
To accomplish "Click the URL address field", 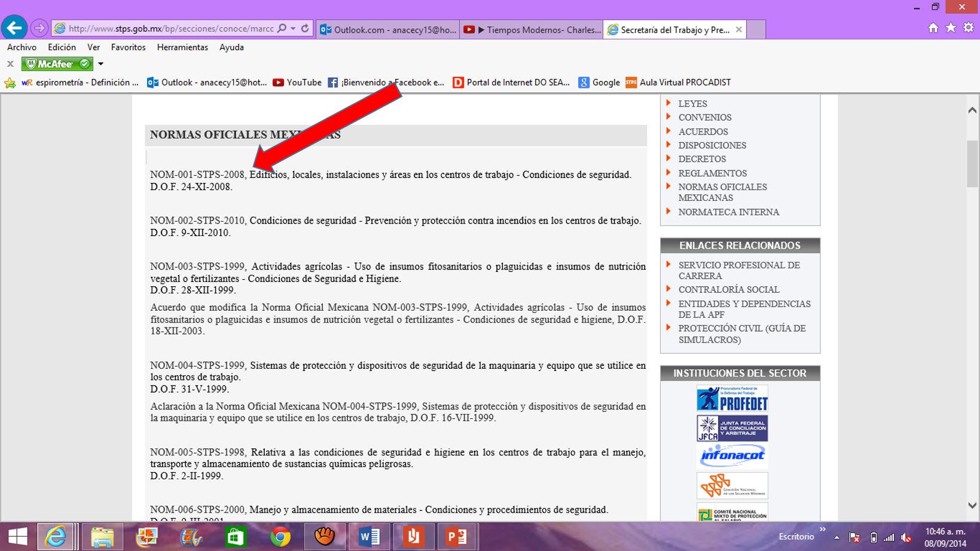I will click(170, 29).
